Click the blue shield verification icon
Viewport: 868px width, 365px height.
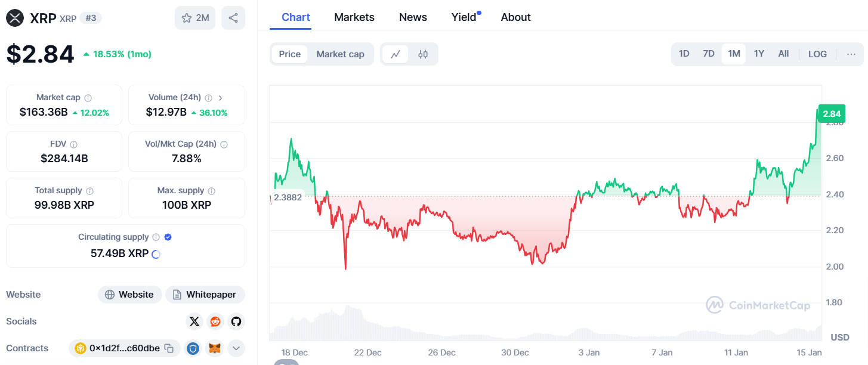(193, 348)
